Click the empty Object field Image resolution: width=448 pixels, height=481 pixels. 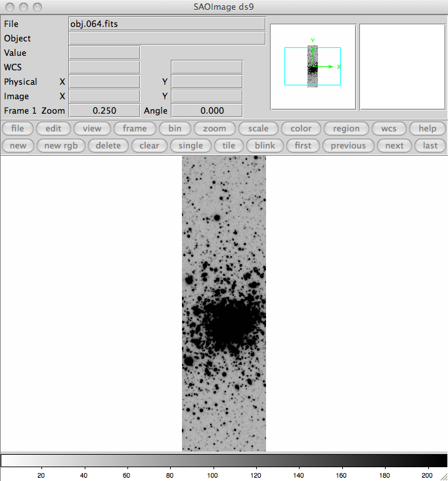pyautogui.click(x=167, y=38)
